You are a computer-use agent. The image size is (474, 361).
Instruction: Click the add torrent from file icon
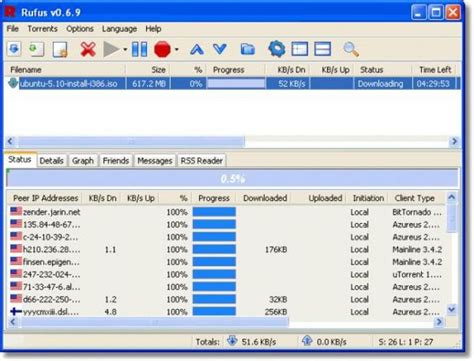pyautogui.click(x=14, y=49)
